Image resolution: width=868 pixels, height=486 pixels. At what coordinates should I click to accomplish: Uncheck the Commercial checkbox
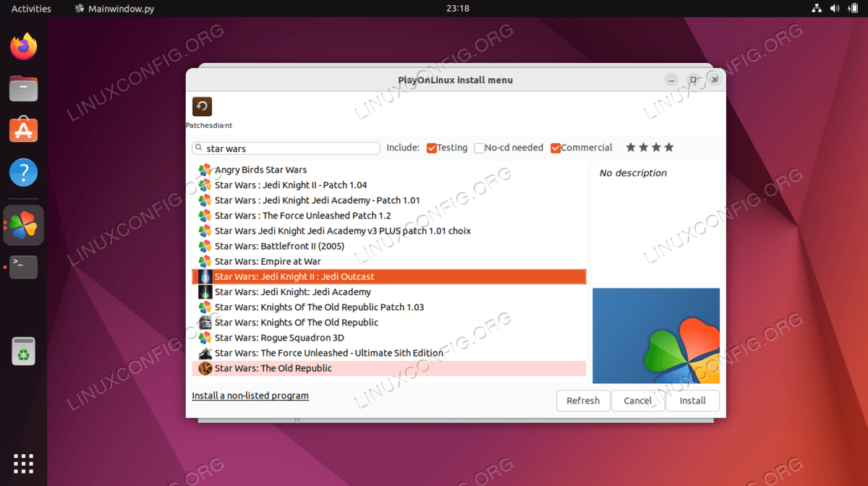[x=556, y=148]
